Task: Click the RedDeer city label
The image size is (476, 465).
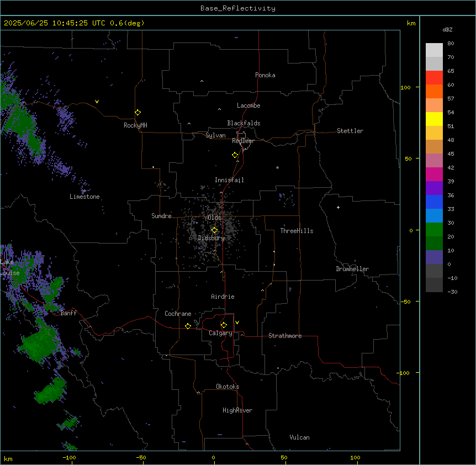Action: 243,141
